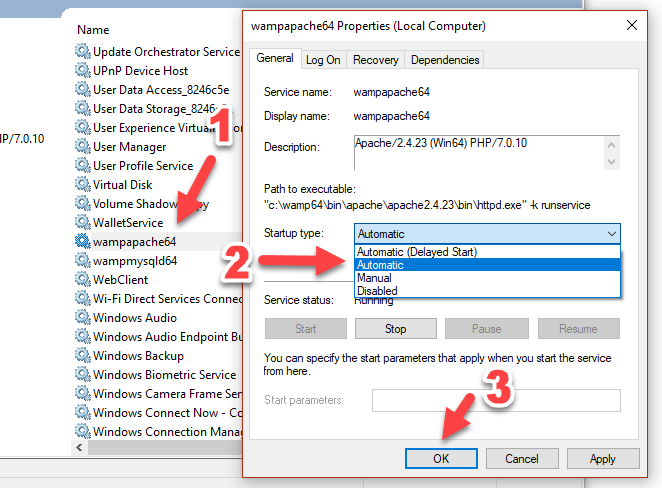Click the Name column header
The height and width of the screenshot is (488, 662).
tap(93, 30)
